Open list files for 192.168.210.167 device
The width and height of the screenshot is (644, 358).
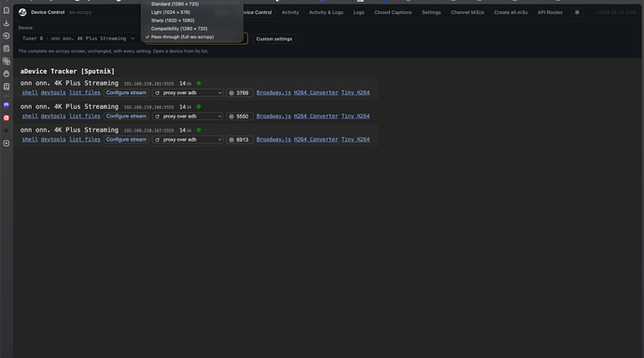tap(85, 140)
